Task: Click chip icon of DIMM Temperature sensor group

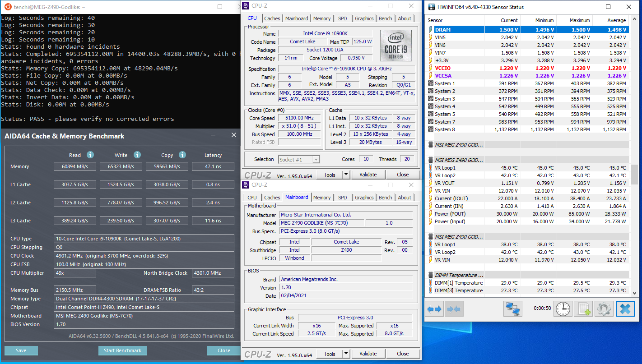Action: 431,275
